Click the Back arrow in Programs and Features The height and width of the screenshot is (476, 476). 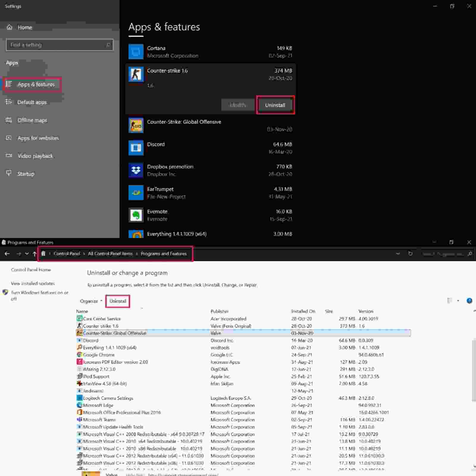pos(7,254)
